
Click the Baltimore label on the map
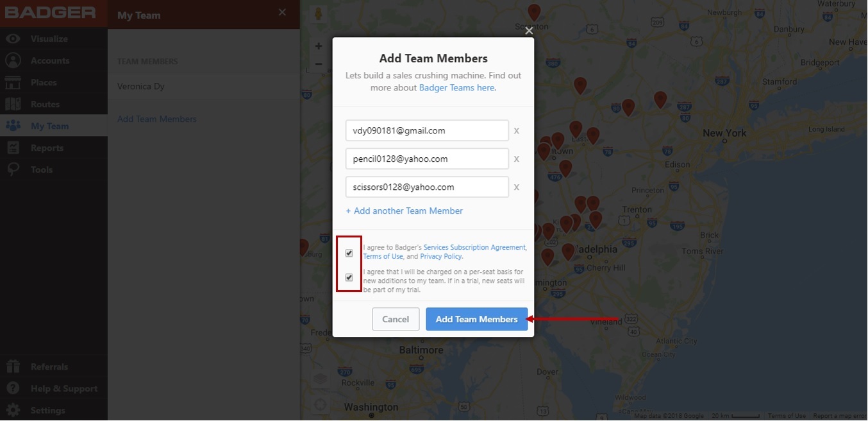(x=421, y=350)
